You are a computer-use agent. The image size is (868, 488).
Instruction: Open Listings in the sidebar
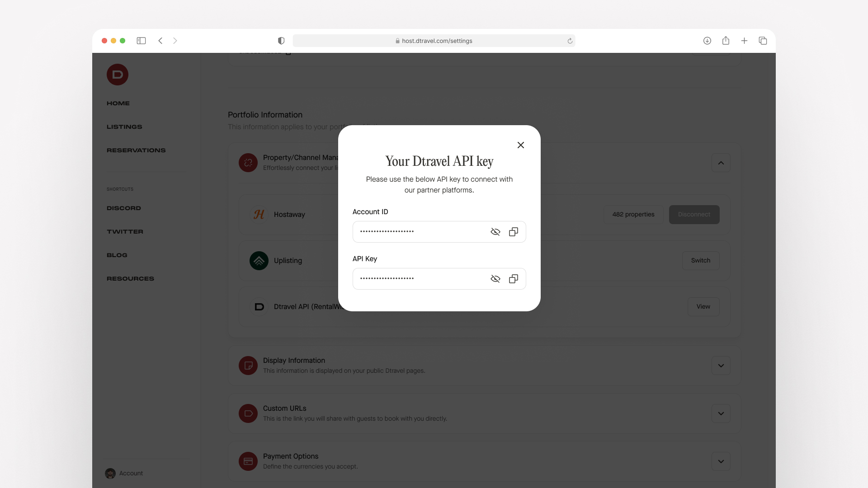click(124, 127)
